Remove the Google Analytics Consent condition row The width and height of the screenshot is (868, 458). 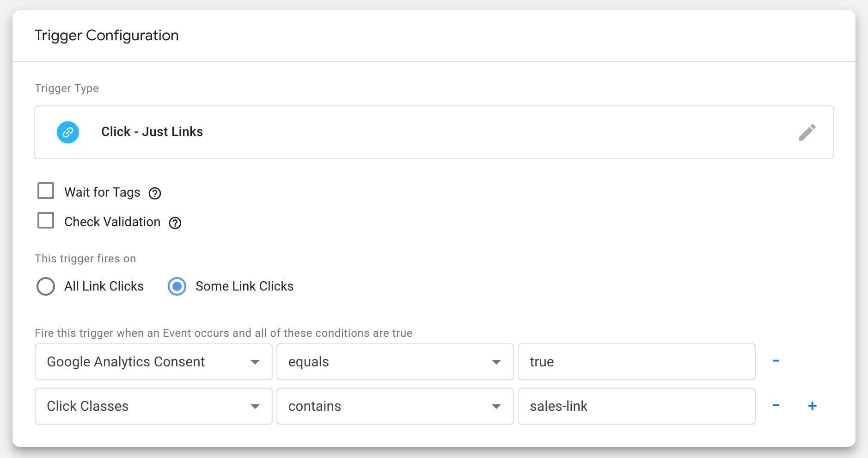point(776,361)
